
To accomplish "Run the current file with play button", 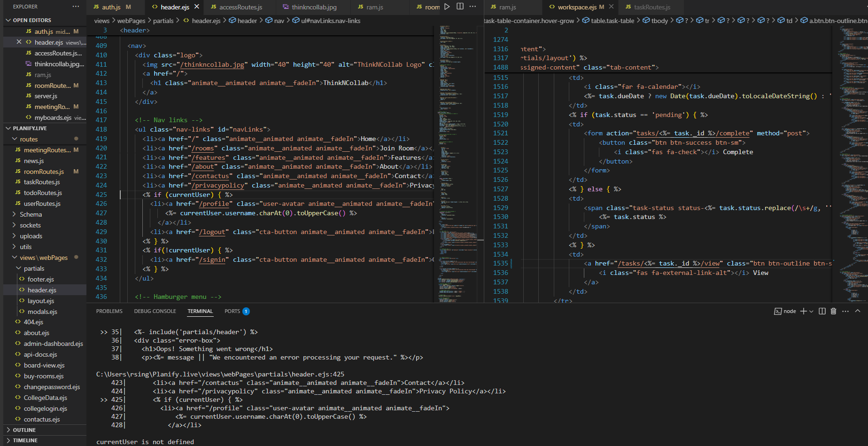I will pyautogui.click(x=447, y=7).
